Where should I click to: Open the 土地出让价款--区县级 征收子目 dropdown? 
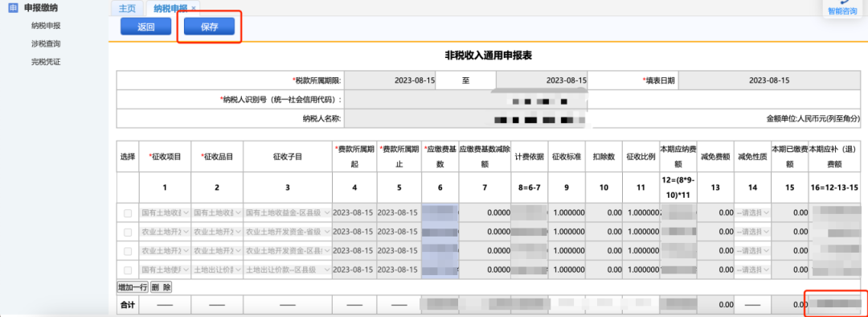pos(287,270)
